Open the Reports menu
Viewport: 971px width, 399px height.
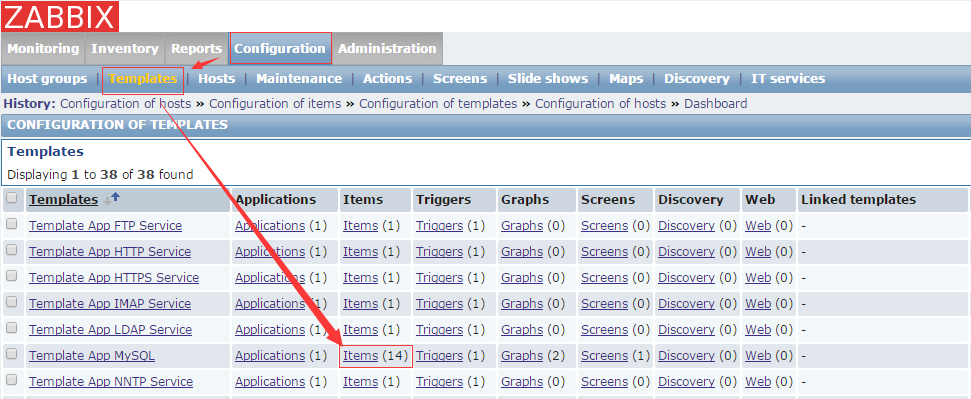tap(197, 48)
